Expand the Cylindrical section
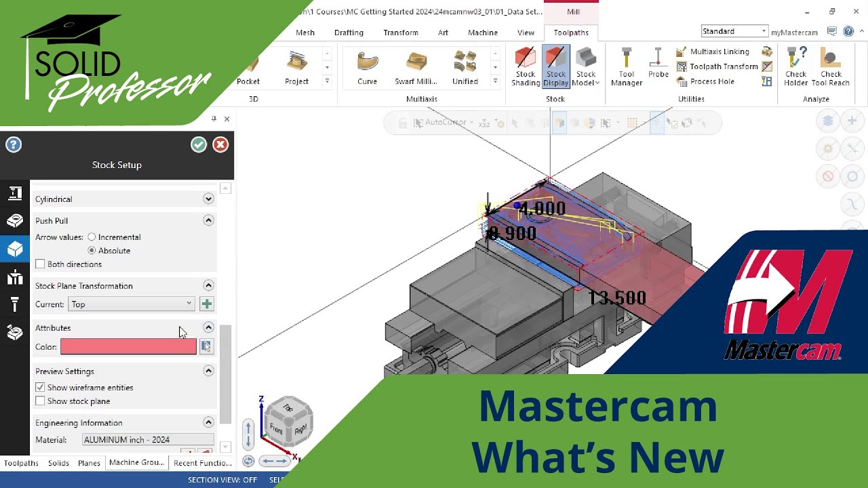This screenshot has width=868, height=488. pyautogui.click(x=209, y=199)
